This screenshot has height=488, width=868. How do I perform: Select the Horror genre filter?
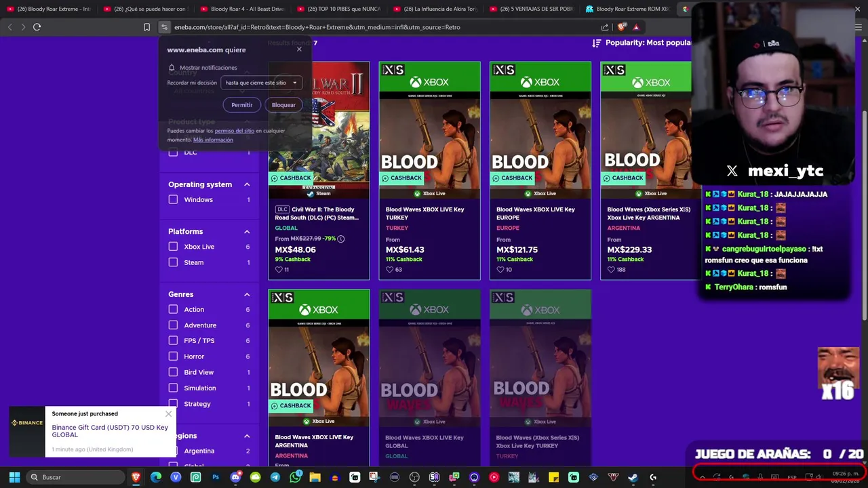173,357
